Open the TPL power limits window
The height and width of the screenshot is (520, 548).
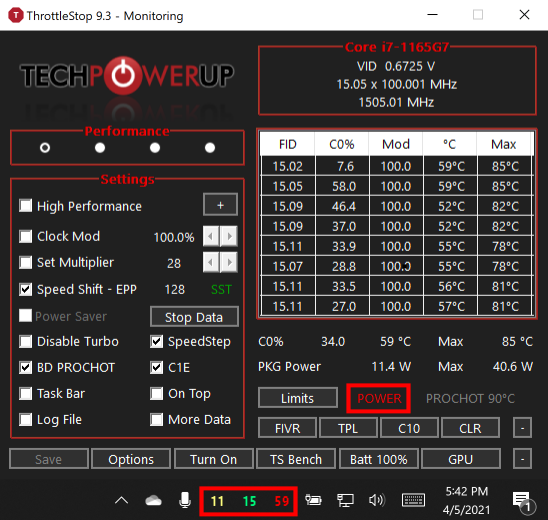(x=348, y=428)
